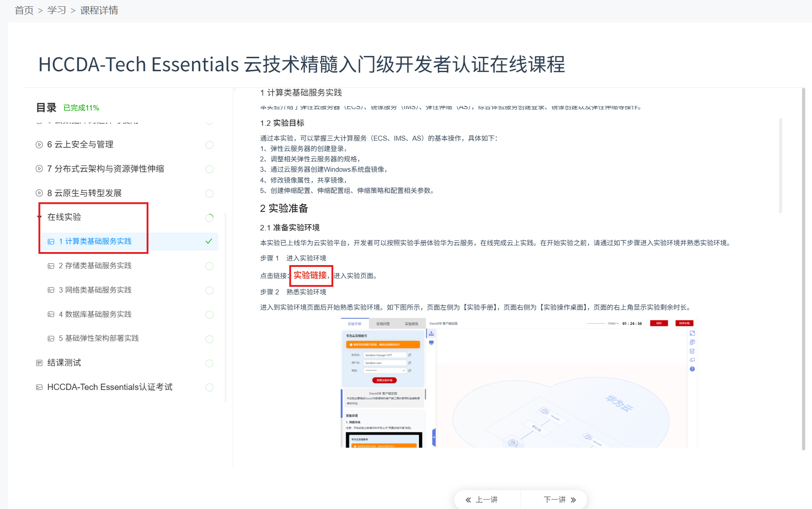This screenshot has height=509, width=812.
Task: Click the play icon beside 6 云上安全与管理
Action: coord(39,145)
